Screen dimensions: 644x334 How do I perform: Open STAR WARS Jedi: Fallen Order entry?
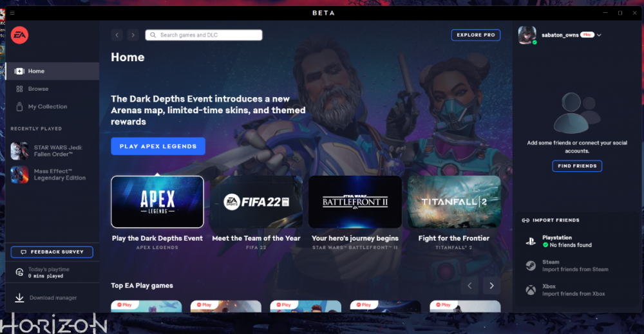[x=52, y=151]
